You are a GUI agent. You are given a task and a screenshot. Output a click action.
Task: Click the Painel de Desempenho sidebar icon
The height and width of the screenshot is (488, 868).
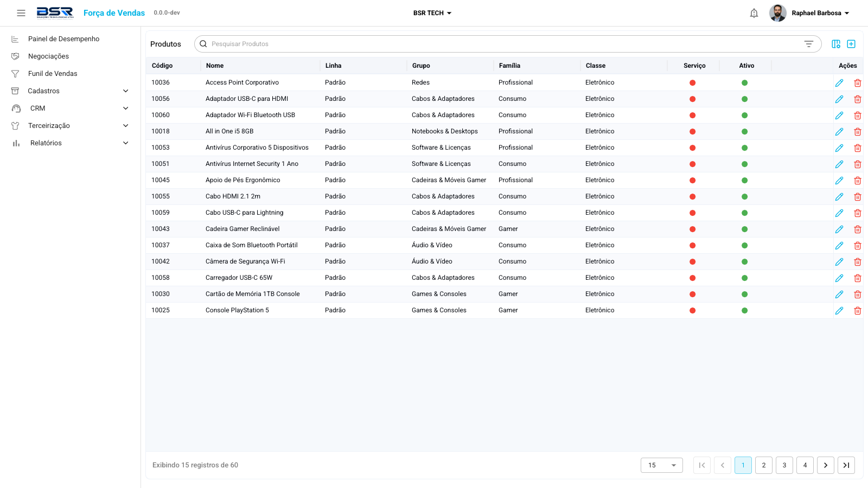pyautogui.click(x=15, y=39)
